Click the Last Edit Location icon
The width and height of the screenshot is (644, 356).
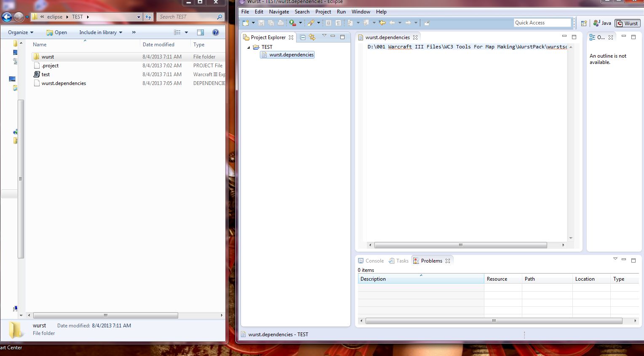click(x=382, y=23)
